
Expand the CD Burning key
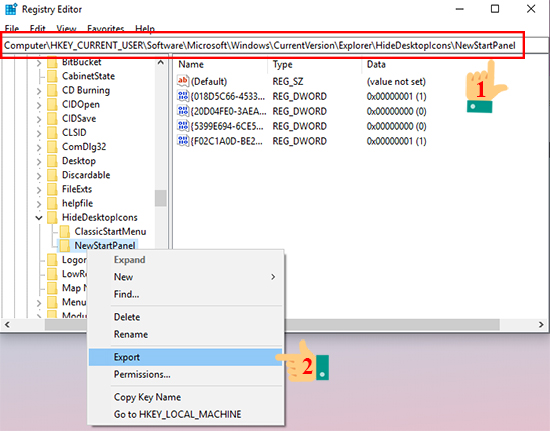coord(39,91)
